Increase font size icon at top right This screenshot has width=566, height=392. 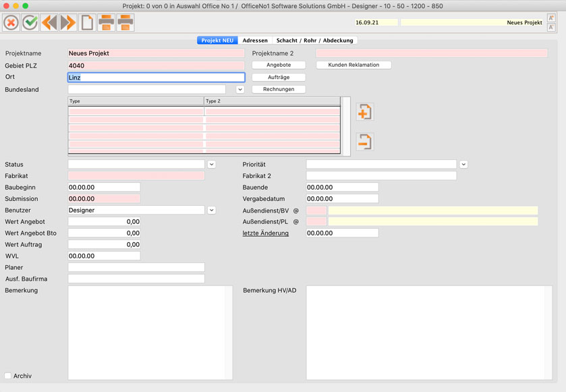point(551,18)
